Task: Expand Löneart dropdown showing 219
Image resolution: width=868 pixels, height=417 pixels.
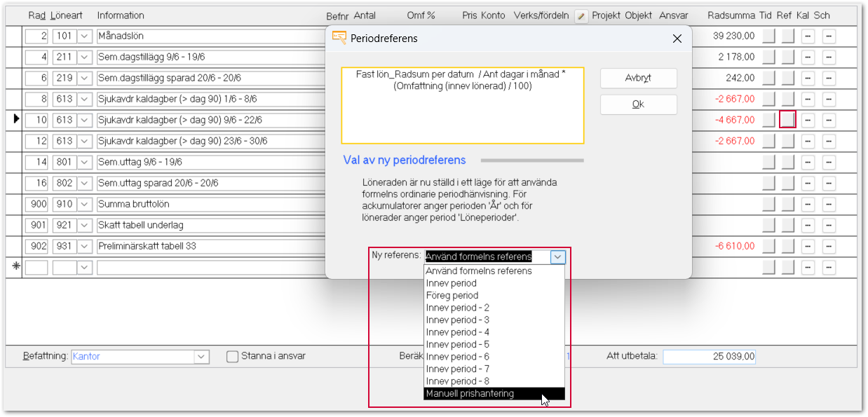Action: [x=85, y=78]
